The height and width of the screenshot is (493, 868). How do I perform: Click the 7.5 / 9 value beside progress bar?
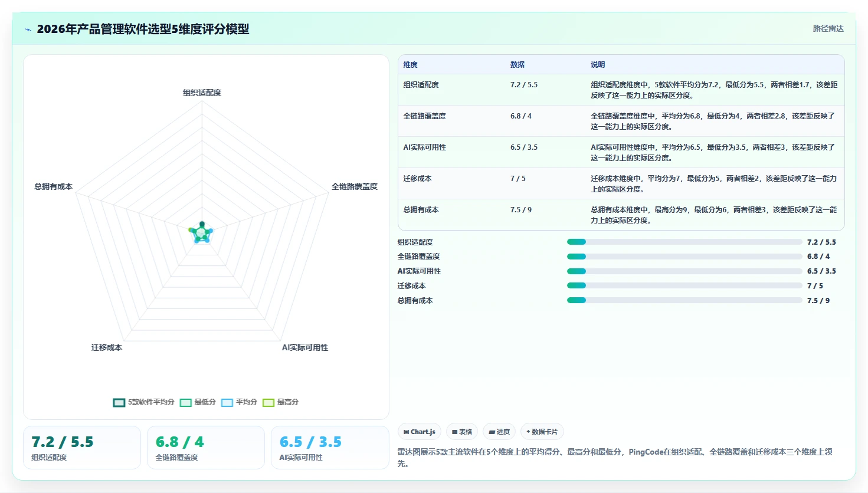click(818, 301)
